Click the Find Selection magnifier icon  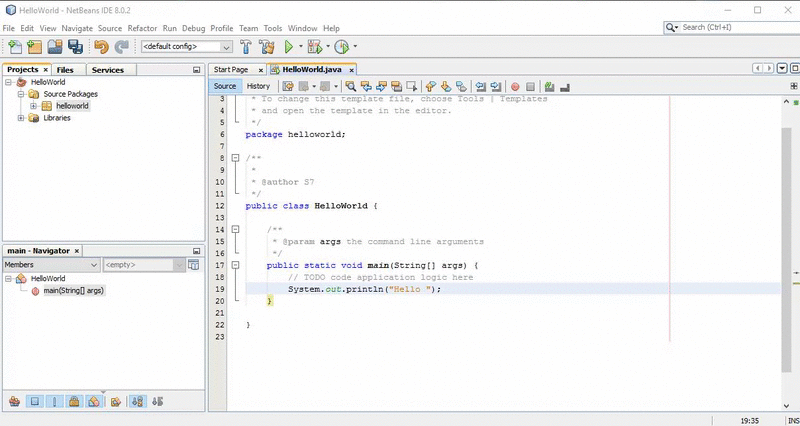(x=351, y=86)
